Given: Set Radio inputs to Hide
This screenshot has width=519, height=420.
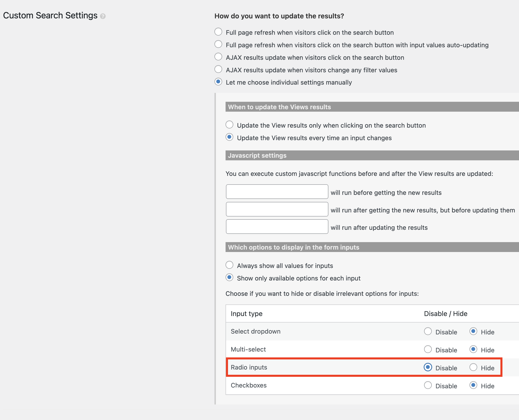Looking at the screenshot, I should click(x=473, y=367).
